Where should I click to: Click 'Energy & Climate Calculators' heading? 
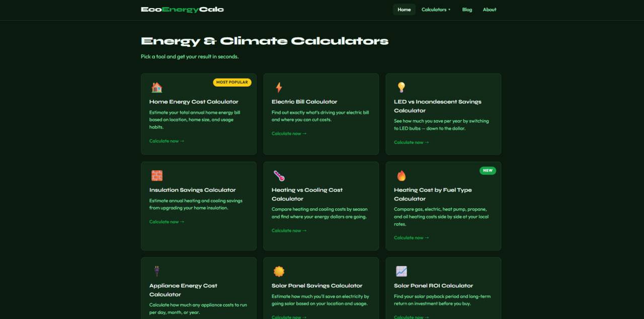[x=265, y=41]
